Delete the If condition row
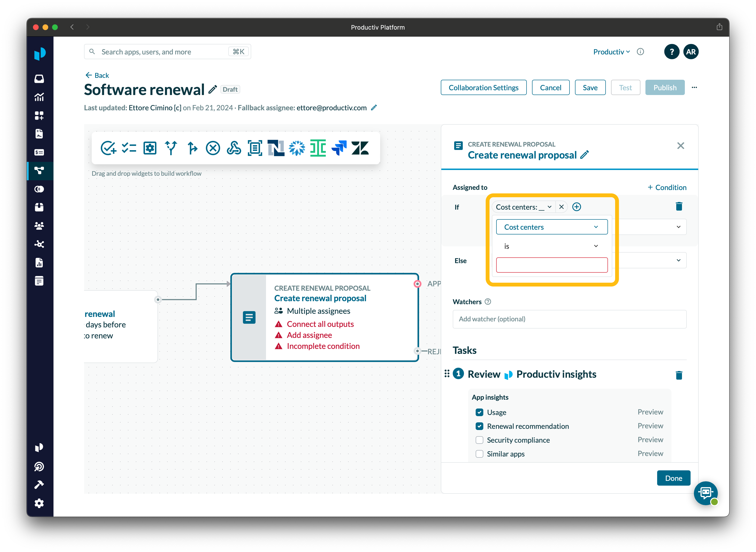The image size is (756, 552). (x=678, y=207)
